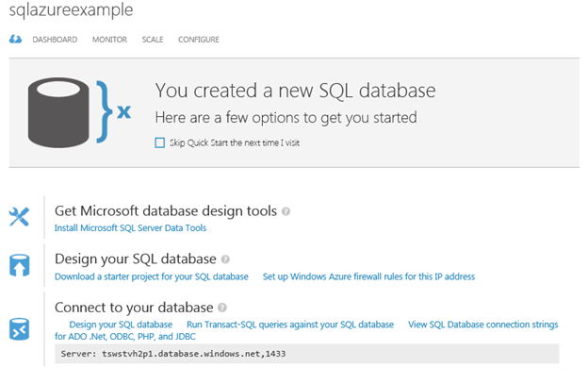588x384 pixels.
Task: Open the Quick Start cloud icon tab
Action: point(15,39)
